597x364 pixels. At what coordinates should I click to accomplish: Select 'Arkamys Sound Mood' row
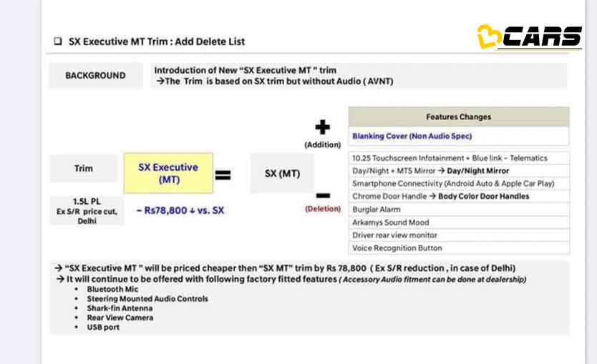(459, 222)
